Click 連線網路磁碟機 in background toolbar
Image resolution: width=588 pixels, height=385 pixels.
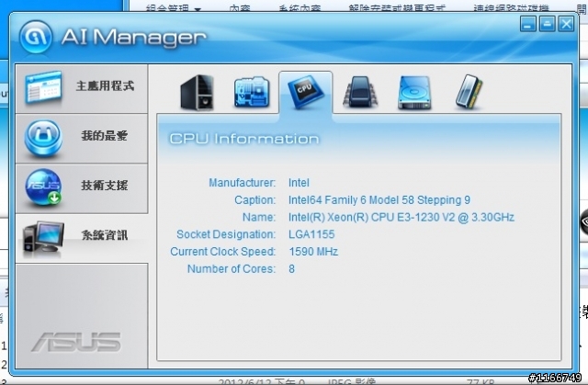[511, 7]
